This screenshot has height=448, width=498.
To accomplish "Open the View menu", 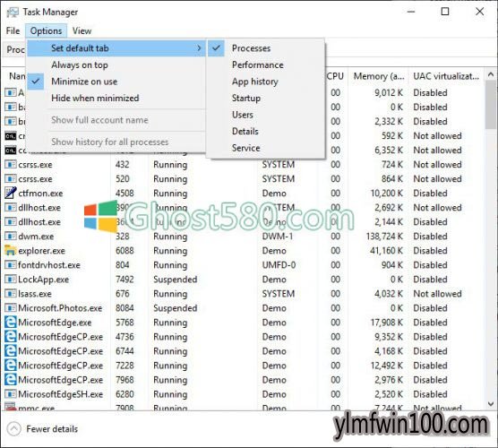I will 82,30.
